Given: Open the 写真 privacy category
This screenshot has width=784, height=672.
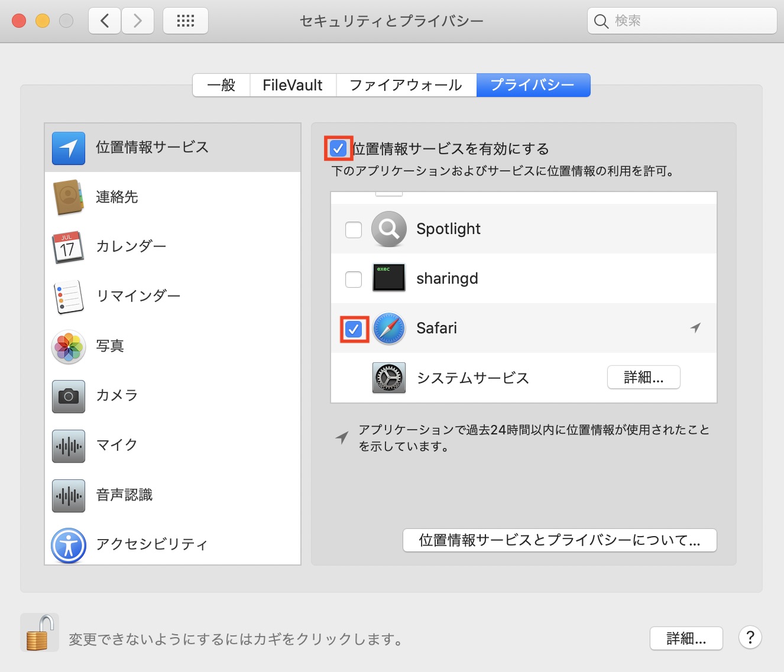Looking at the screenshot, I should (110, 346).
